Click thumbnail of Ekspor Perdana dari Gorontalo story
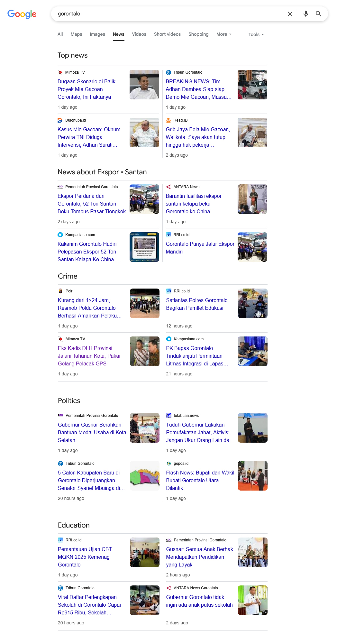 pos(144,199)
